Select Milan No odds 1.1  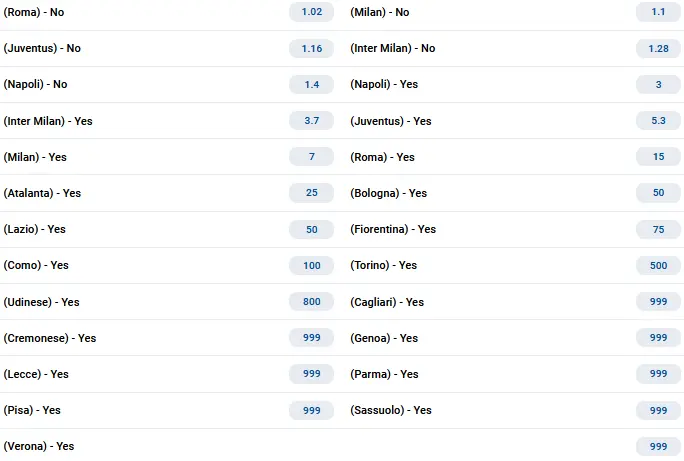pyautogui.click(x=658, y=12)
